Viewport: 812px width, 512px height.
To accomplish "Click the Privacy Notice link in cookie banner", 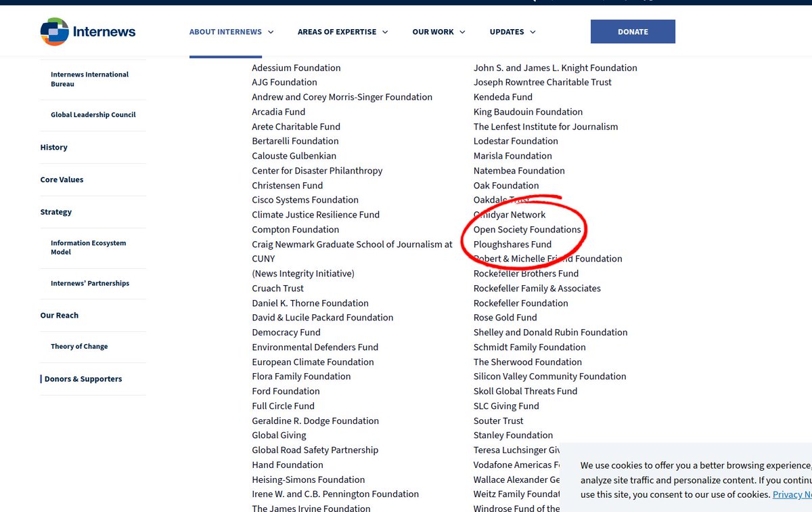I will click(792, 495).
